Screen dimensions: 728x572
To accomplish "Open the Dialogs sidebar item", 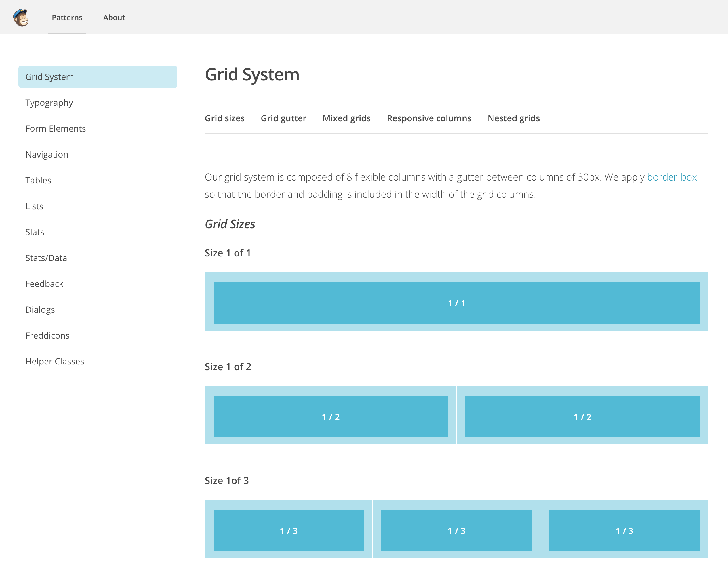I will click(x=40, y=310).
